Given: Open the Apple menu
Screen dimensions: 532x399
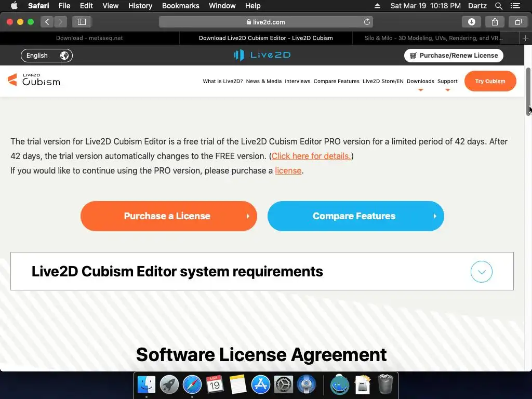Looking at the screenshot, I should 14,6.
